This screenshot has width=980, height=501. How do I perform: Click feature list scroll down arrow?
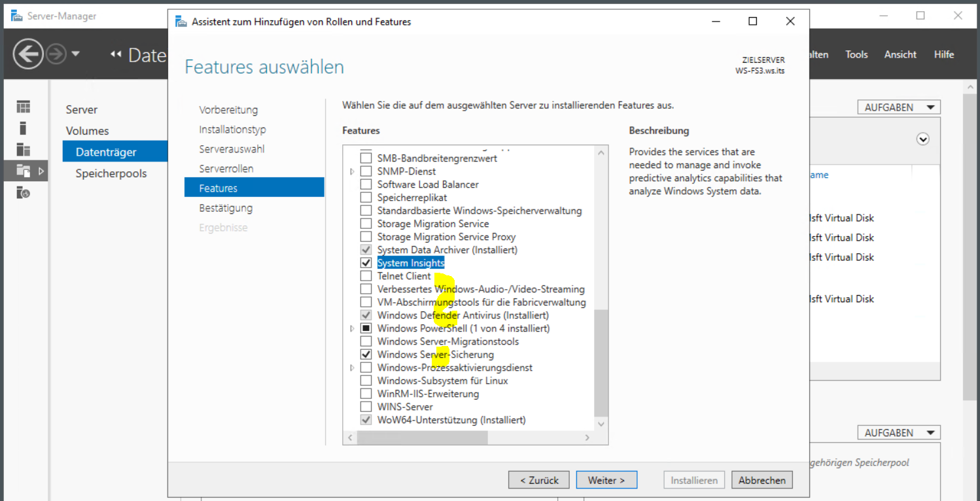pos(601,424)
